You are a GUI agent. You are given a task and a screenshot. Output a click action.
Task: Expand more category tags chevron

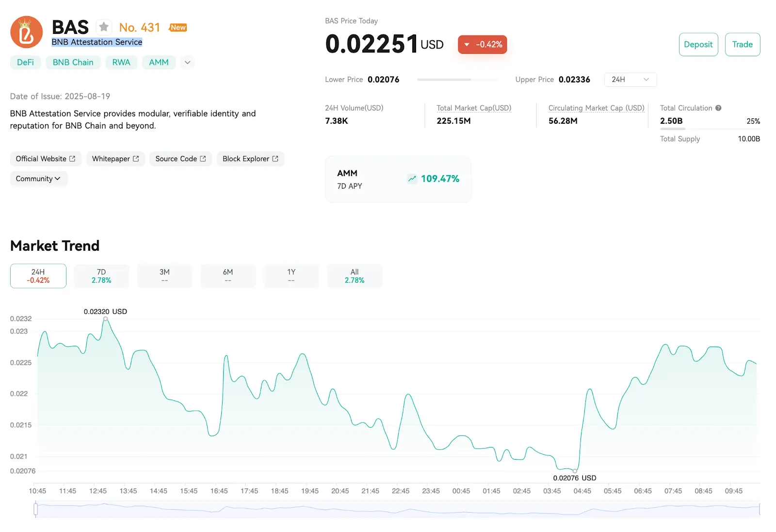coord(188,63)
